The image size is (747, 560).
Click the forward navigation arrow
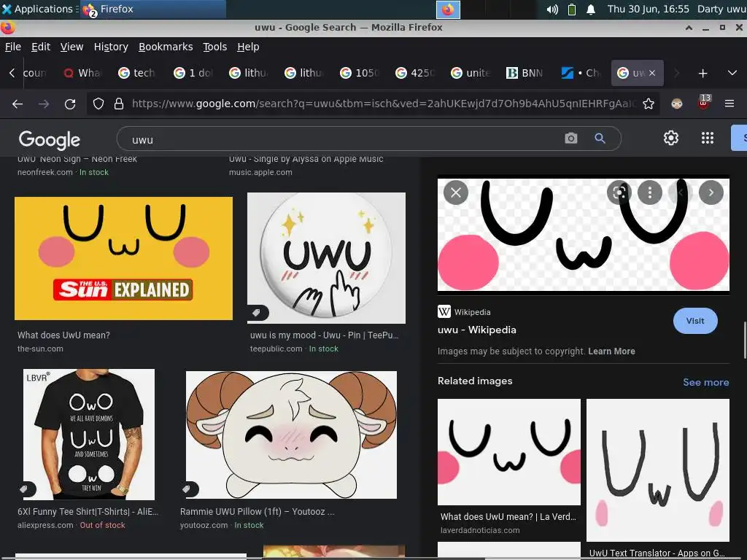44,104
